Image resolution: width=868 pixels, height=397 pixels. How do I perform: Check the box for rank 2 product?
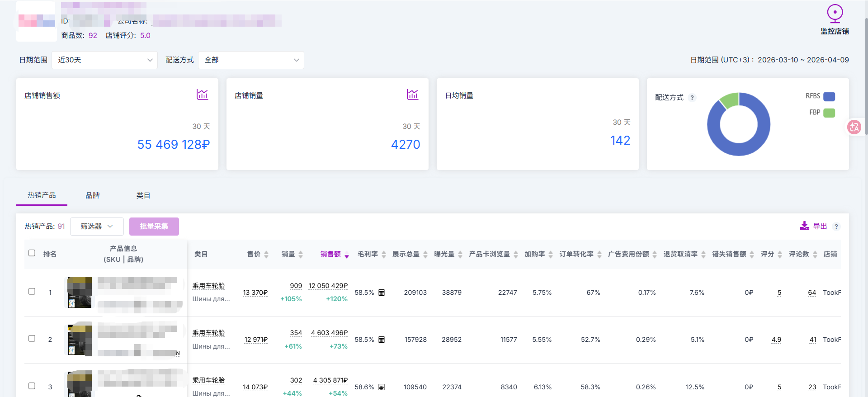(x=32, y=339)
